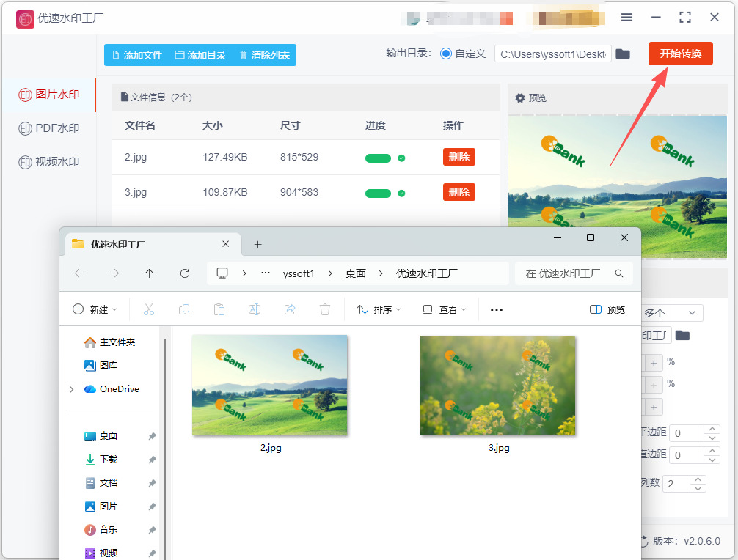Delete 3.jpg with its 删除 button
This screenshot has width=738, height=560.
pyautogui.click(x=459, y=192)
